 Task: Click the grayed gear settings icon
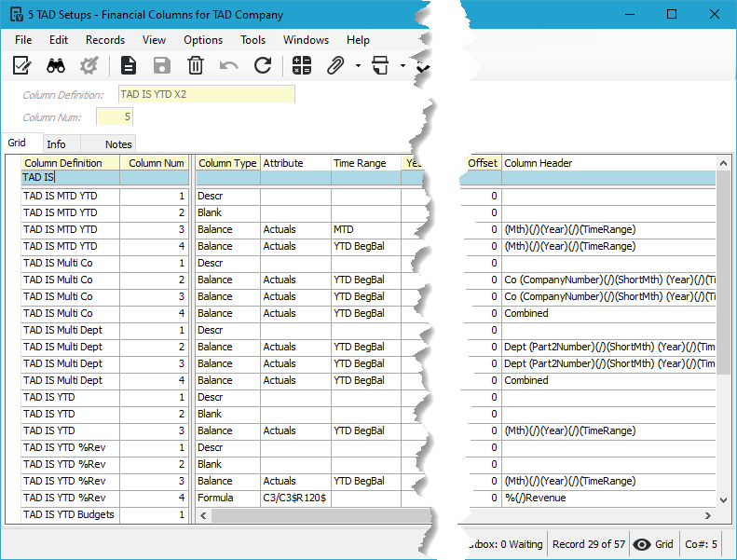tap(89, 66)
